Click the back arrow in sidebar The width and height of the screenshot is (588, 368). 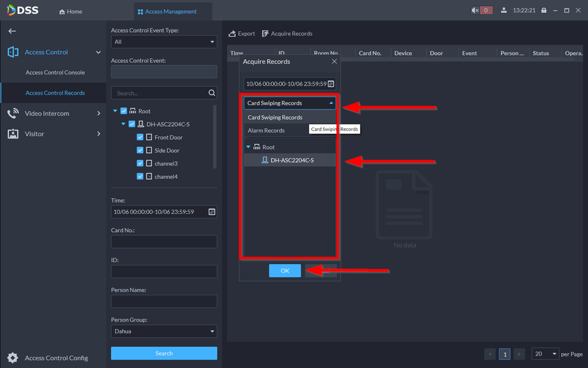(x=12, y=31)
